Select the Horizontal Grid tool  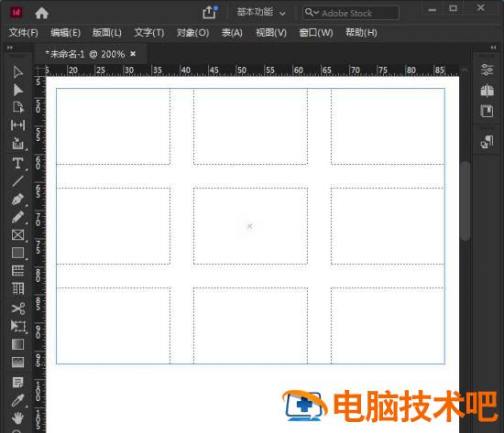coord(18,271)
